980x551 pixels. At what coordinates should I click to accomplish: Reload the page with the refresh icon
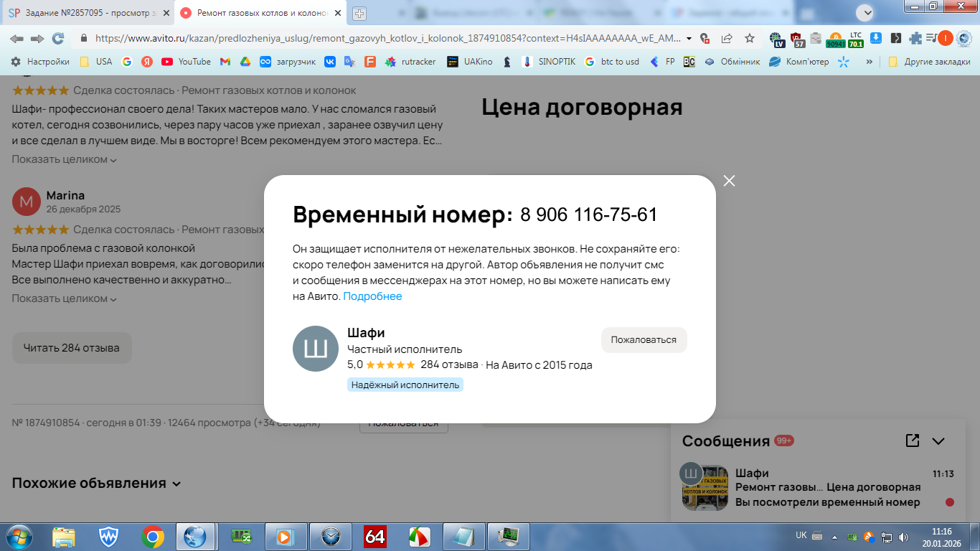(58, 39)
